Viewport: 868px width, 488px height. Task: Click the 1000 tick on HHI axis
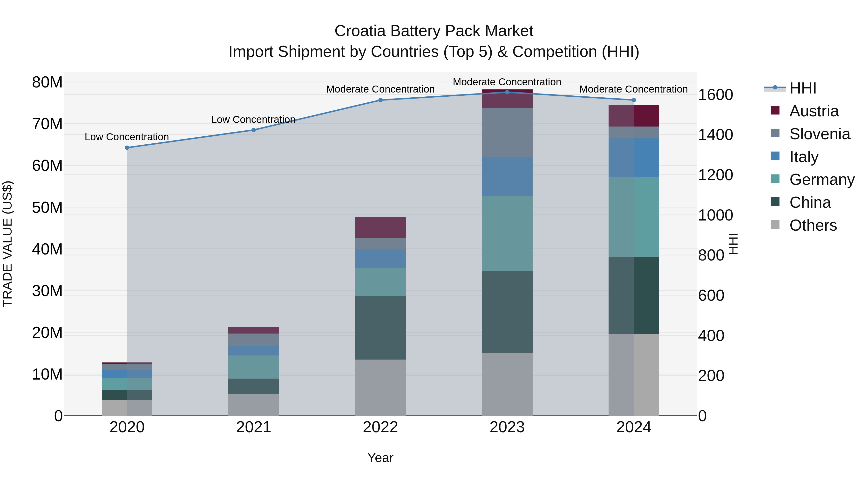point(715,215)
